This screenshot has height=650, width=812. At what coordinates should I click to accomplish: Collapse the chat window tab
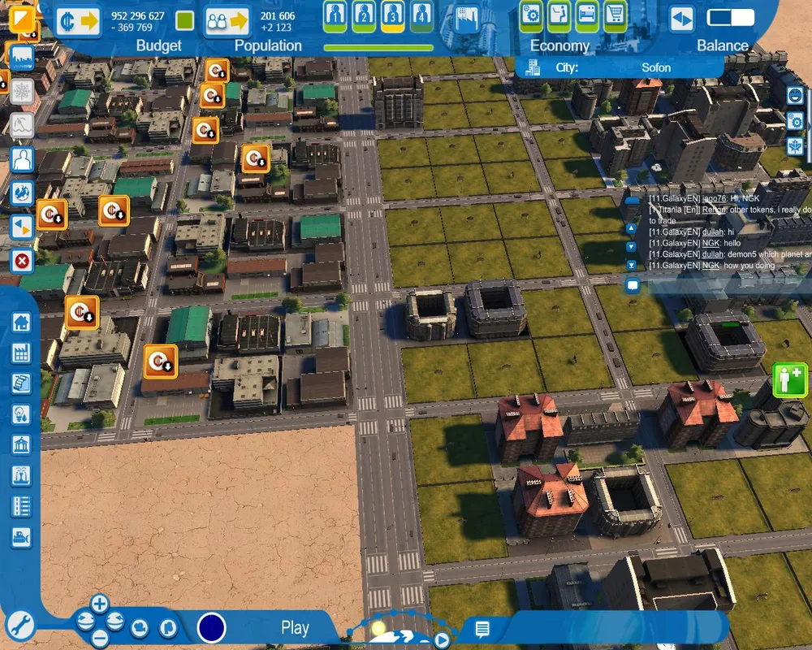632,201
